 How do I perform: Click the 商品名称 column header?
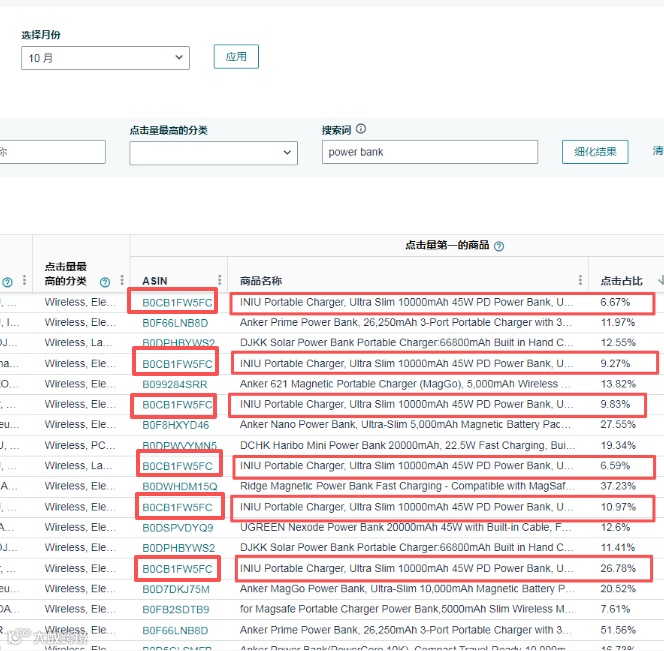coord(261,281)
